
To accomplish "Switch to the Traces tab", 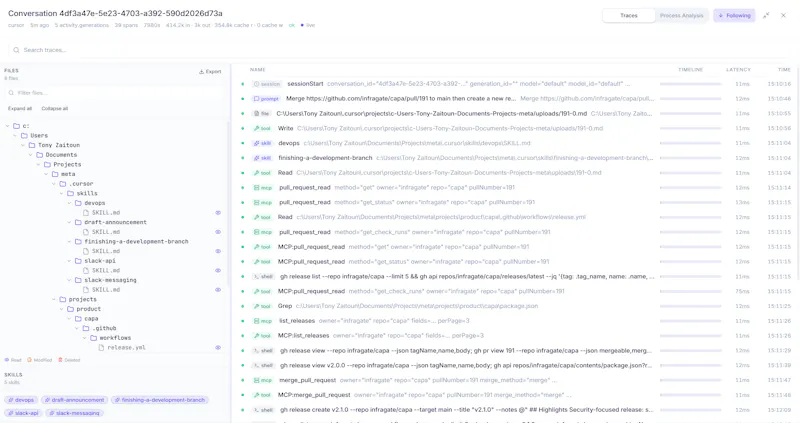I will tap(629, 16).
